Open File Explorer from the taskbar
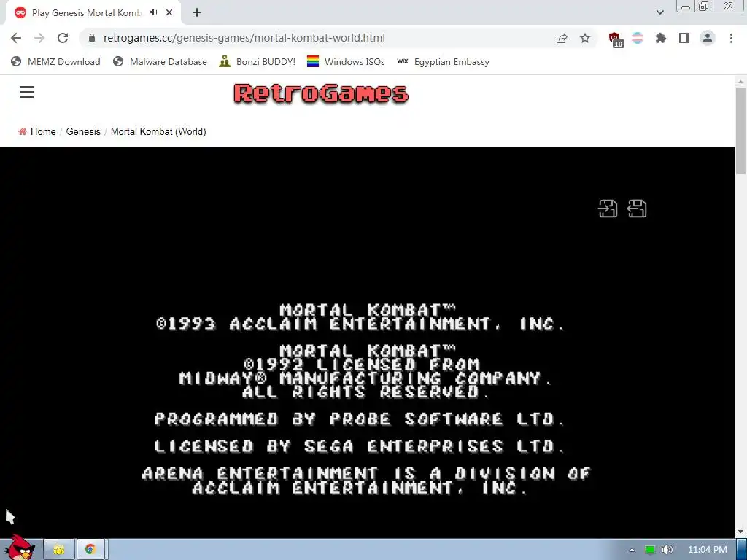 point(59,550)
